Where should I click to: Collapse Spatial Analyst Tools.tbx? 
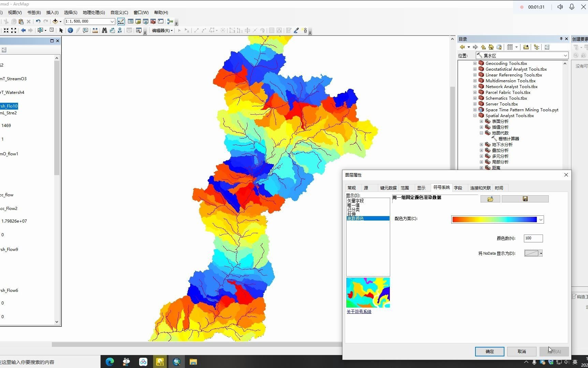(x=474, y=115)
